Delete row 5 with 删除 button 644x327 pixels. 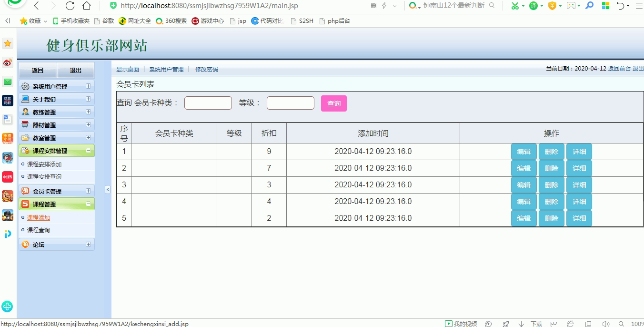coord(552,218)
